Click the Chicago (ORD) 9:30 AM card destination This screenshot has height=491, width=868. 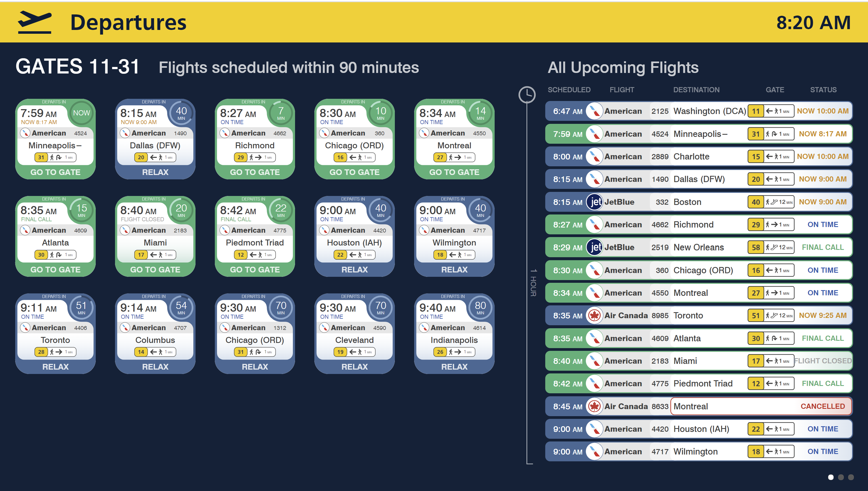255,340
